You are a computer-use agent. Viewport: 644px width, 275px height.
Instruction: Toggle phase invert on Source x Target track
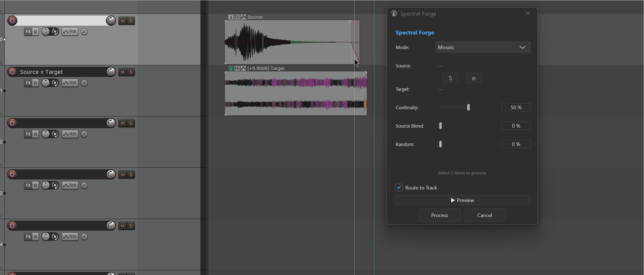(x=84, y=83)
